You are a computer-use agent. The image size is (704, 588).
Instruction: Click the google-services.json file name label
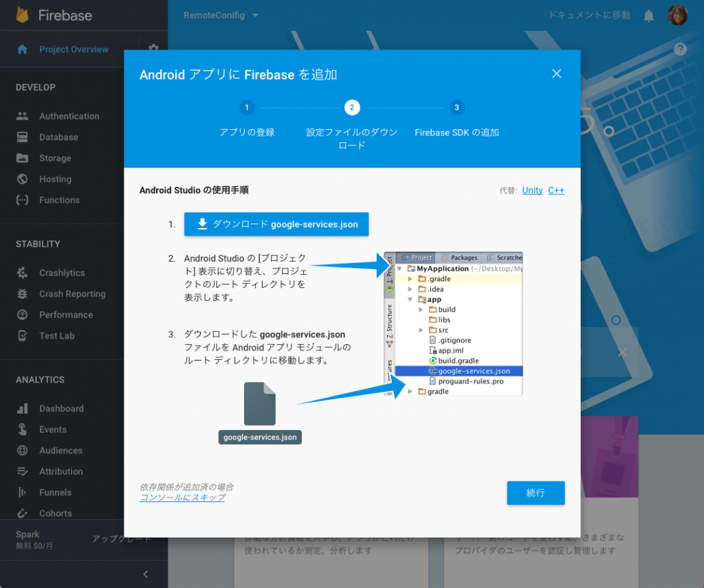click(260, 438)
